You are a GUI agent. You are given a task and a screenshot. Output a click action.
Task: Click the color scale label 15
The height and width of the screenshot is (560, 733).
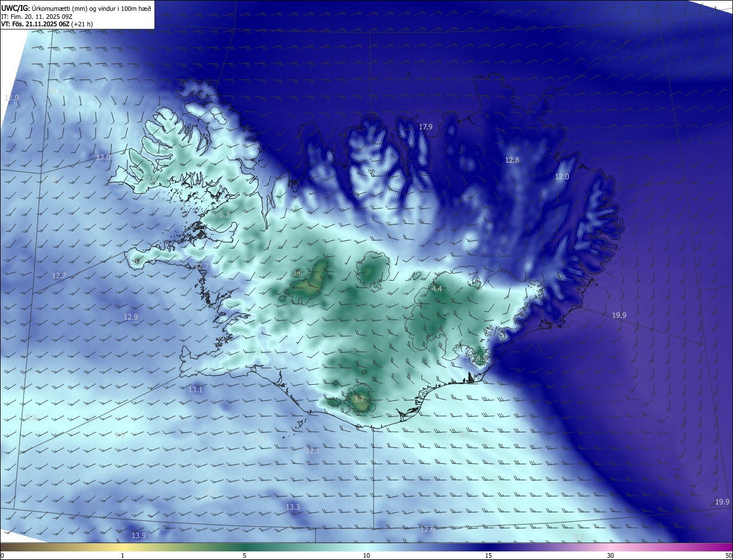[x=488, y=555]
